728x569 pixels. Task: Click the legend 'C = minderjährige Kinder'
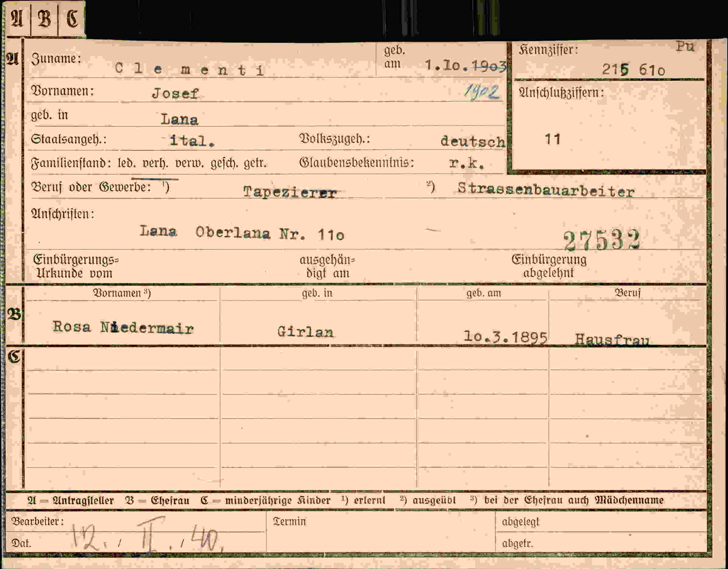click(266, 500)
